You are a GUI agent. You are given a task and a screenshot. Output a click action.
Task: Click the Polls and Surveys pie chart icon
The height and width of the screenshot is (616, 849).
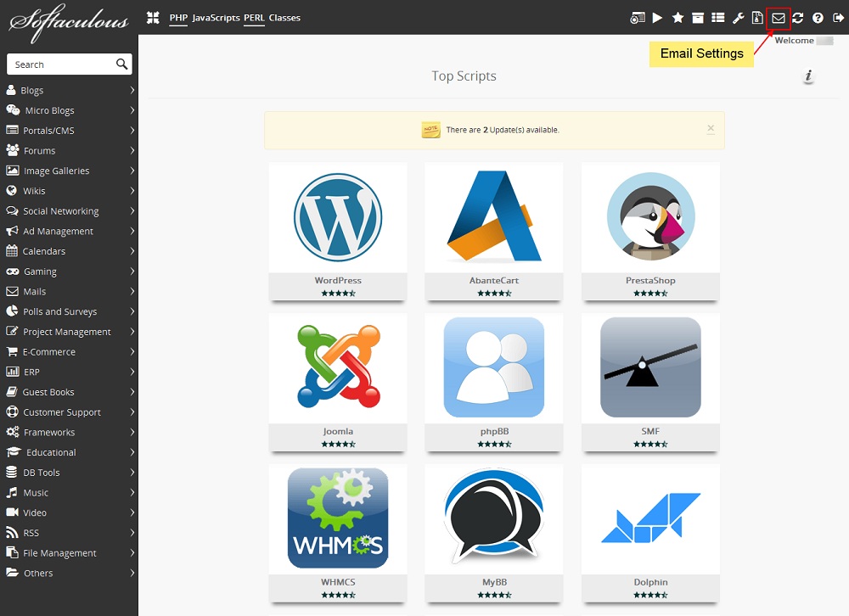[12, 311]
